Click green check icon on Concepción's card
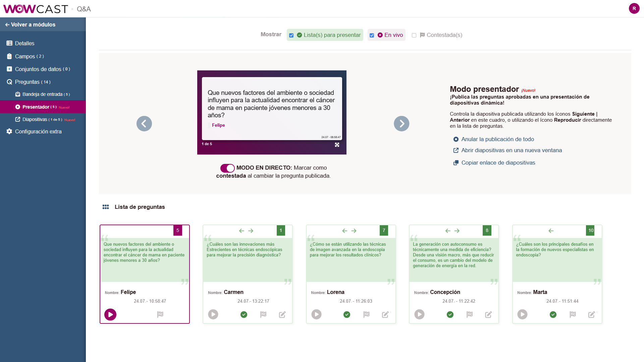Image resolution: width=644 pixels, height=362 pixels. [x=450, y=314]
